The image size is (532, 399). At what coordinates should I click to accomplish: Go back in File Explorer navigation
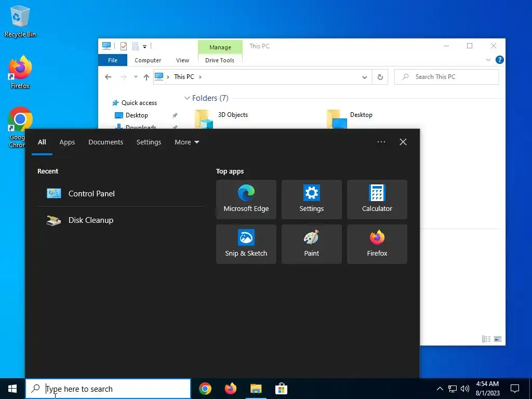click(108, 77)
